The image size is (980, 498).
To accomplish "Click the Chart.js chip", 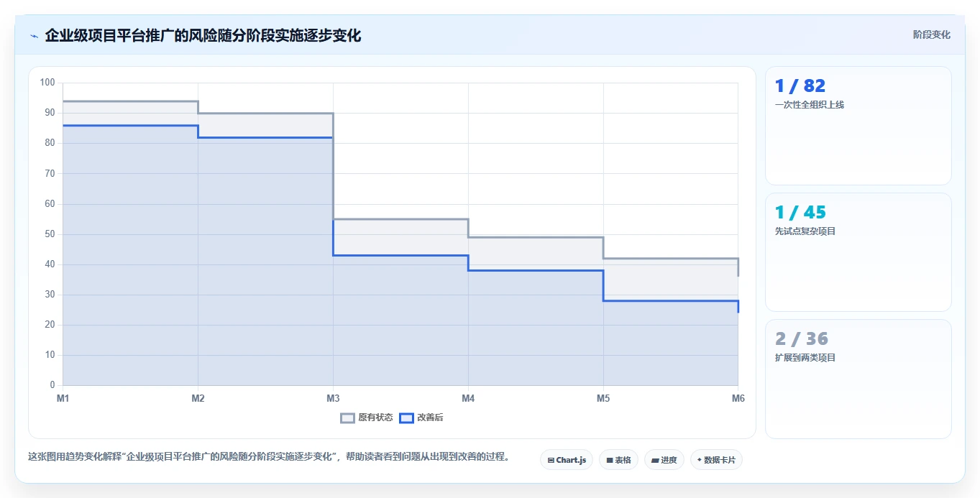I will tap(567, 460).
